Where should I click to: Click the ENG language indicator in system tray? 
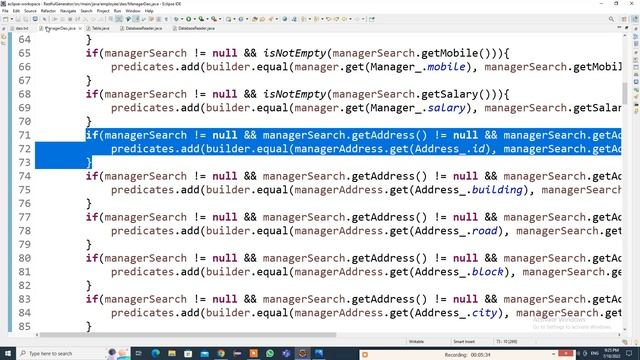595,353
